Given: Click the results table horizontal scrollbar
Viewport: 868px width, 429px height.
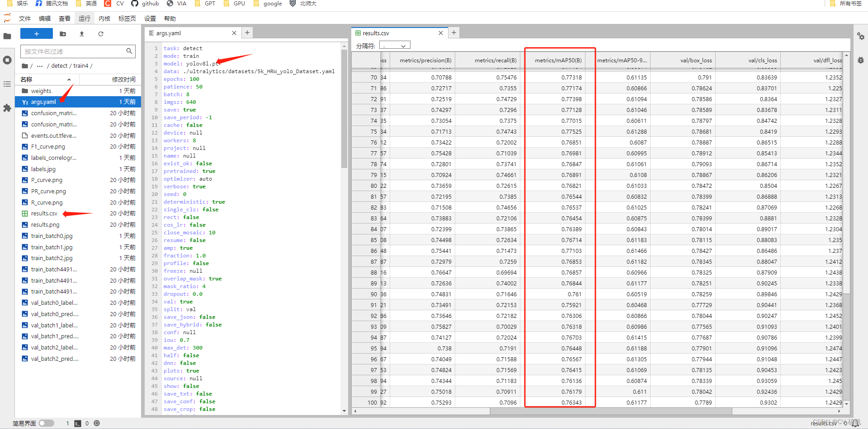Looking at the screenshot, I should pyautogui.click(x=611, y=411).
